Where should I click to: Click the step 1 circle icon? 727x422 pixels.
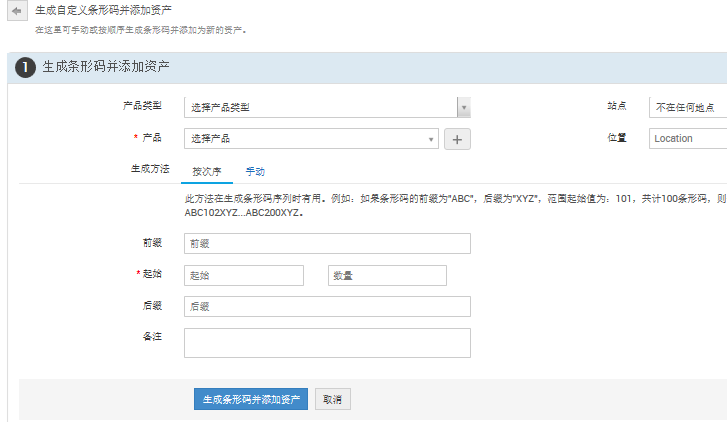click(25, 67)
